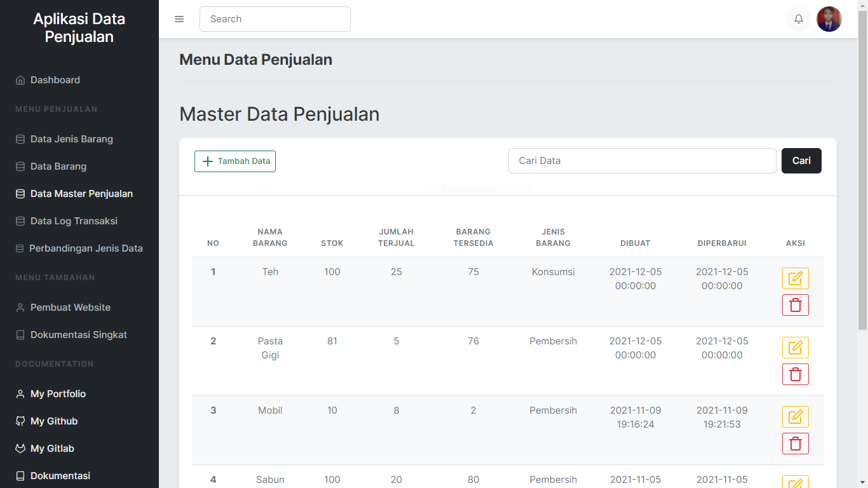The image size is (868, 488).
Task: Delete the Pasta Gigi row
Action: pyautogui.click(x=796, y=374)
